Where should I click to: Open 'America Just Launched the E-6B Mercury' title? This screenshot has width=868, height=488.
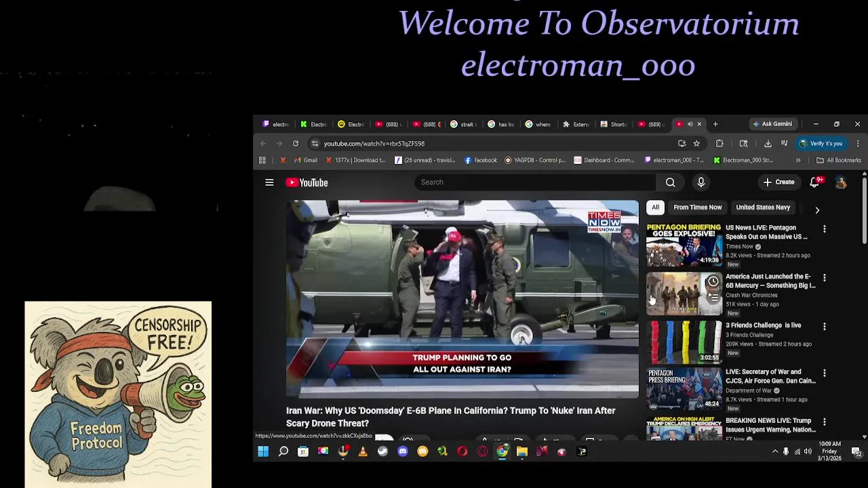(770, 281)
